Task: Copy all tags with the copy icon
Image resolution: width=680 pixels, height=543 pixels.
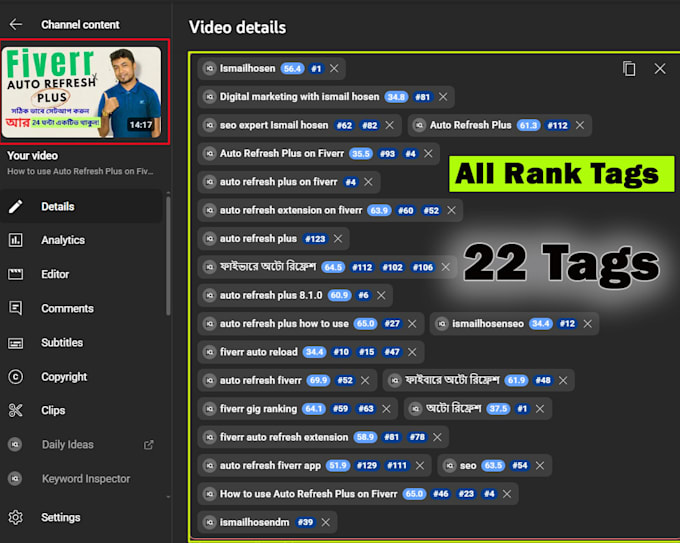Action: 629,69
